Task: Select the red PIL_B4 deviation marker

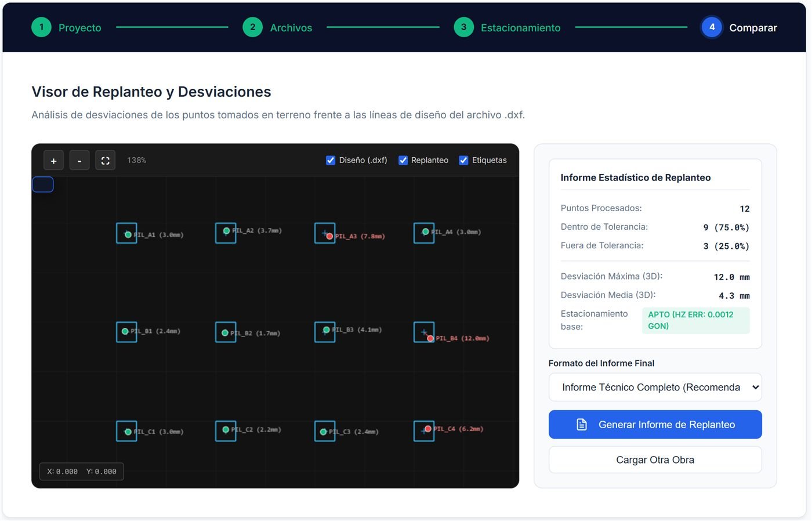Action: click(x=430, y=338)
